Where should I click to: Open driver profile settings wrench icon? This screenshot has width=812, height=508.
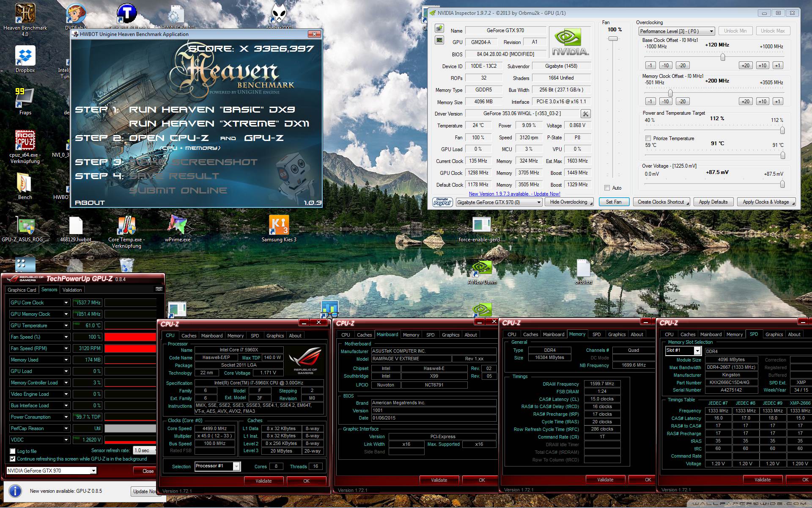(x=586, y=113)
